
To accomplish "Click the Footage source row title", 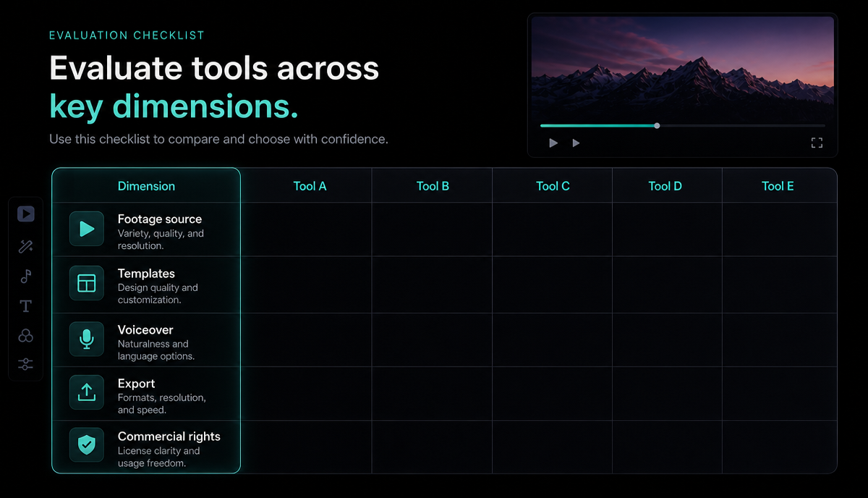I will click(160, 219).
